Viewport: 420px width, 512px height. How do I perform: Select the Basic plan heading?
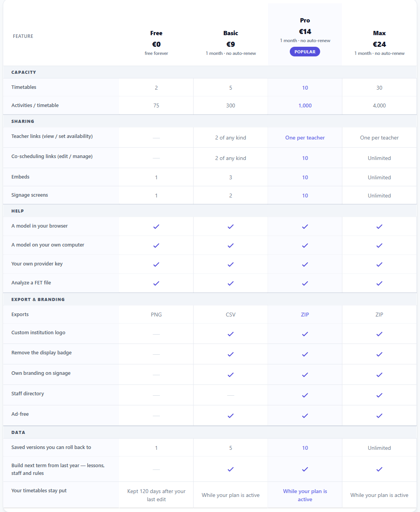tap(231, 33)
